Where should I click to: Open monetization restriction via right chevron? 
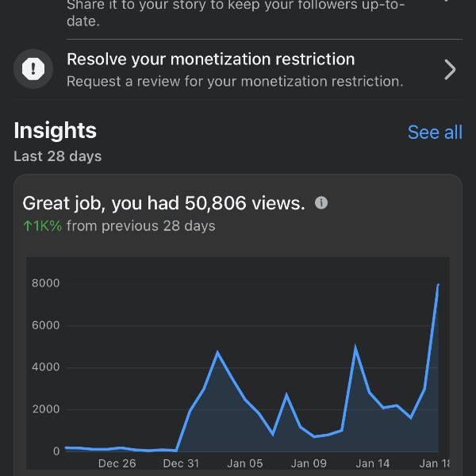tap(450, 69)
